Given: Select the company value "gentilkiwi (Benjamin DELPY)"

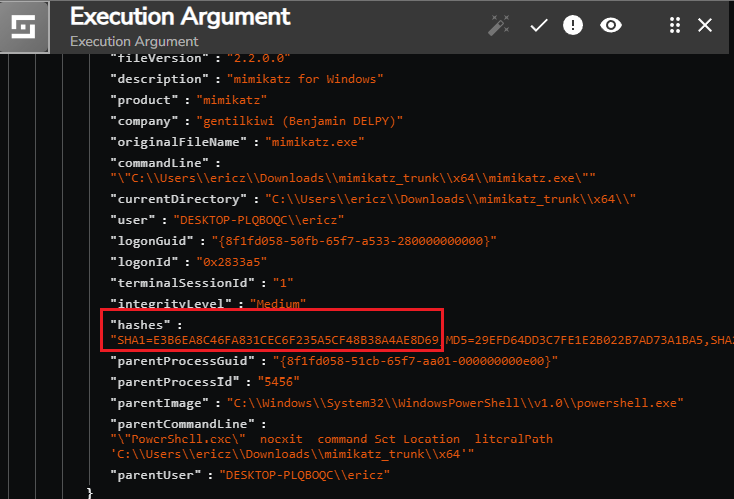Looking at the screenshot, I should click(300, 121).
